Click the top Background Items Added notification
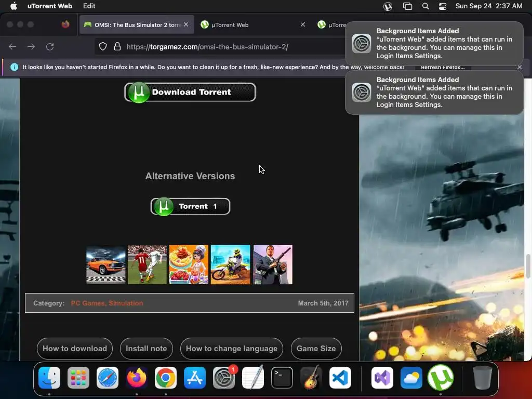This screenshot has height=399, width=532. tap(434, 44)
